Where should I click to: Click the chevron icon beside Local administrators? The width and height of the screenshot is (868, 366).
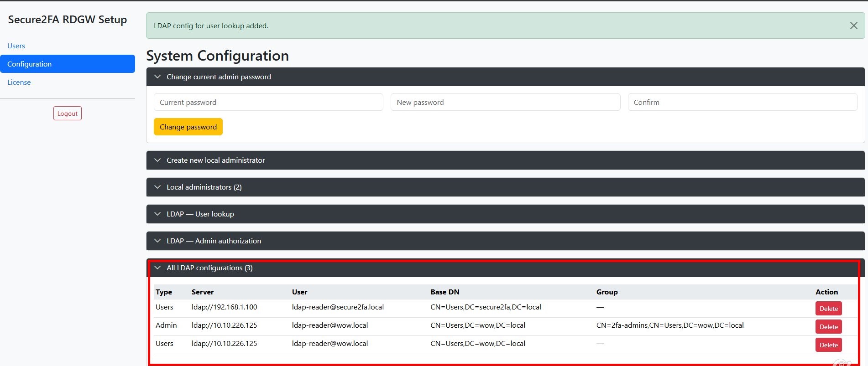click(157, 187)
